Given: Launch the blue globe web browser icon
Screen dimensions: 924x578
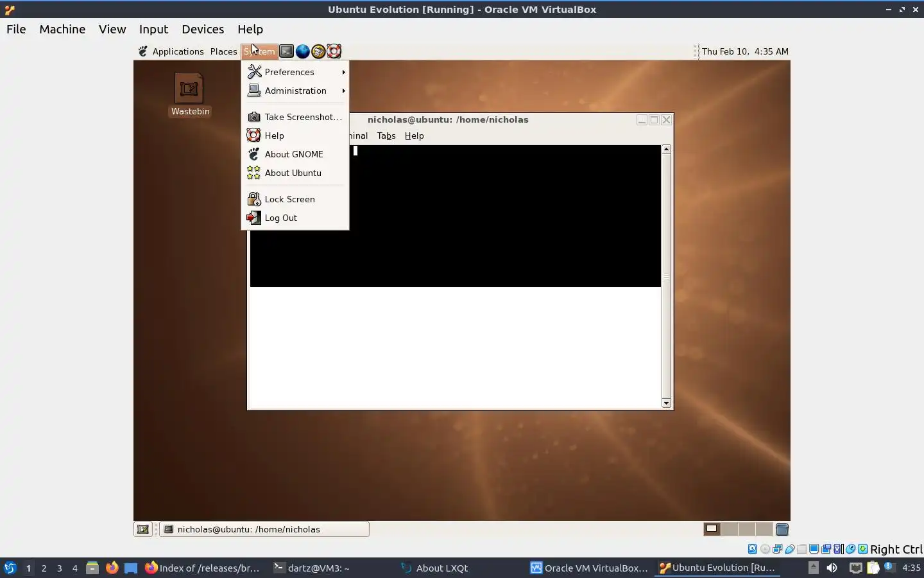Looking at the screenshot, I should coord(302,51).
